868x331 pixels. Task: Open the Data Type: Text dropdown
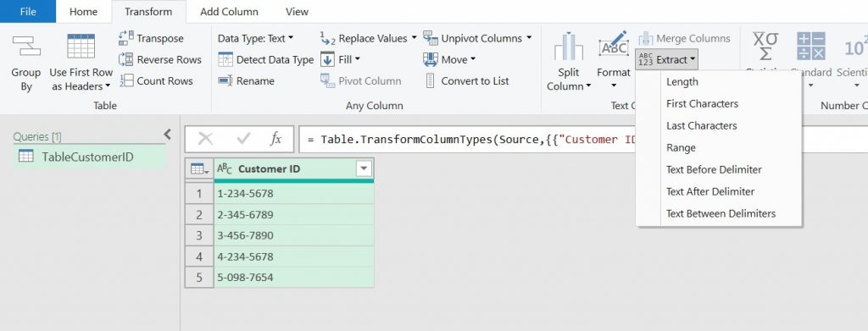click(x=256, y=38)
